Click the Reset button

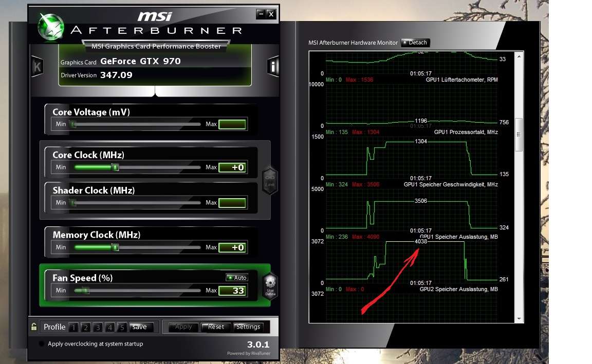point(216,327)
